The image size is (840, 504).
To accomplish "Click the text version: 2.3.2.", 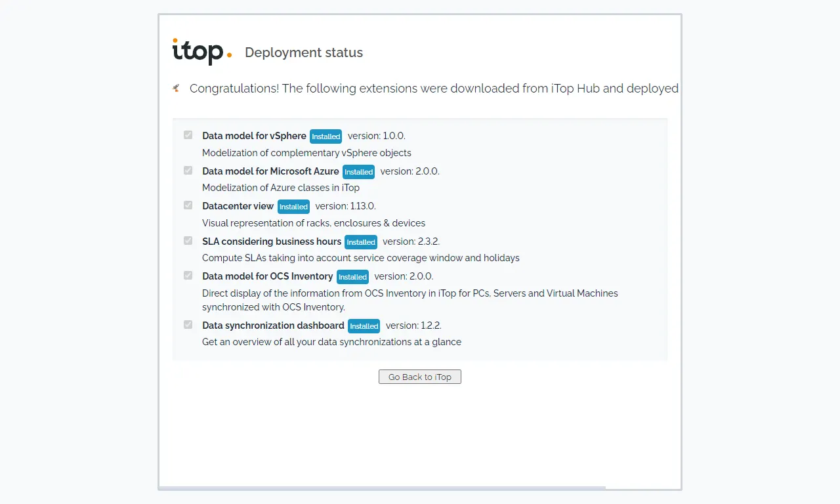I will click(x=411, y=241).
